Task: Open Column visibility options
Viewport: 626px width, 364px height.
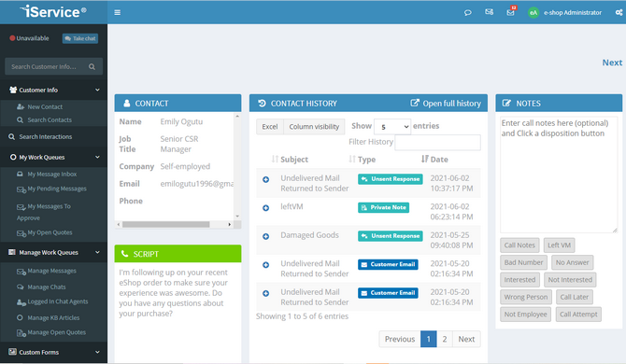Action: tap(314, 127)
